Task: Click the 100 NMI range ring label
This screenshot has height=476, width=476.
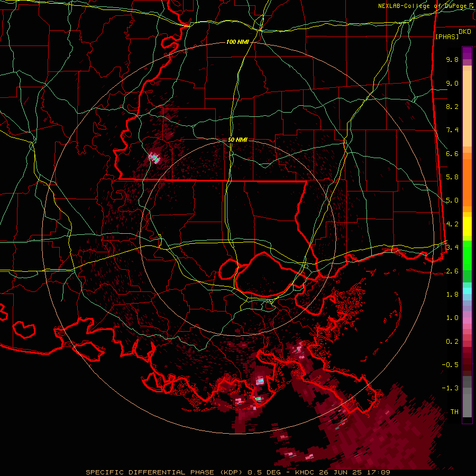Action: (237, 42)
